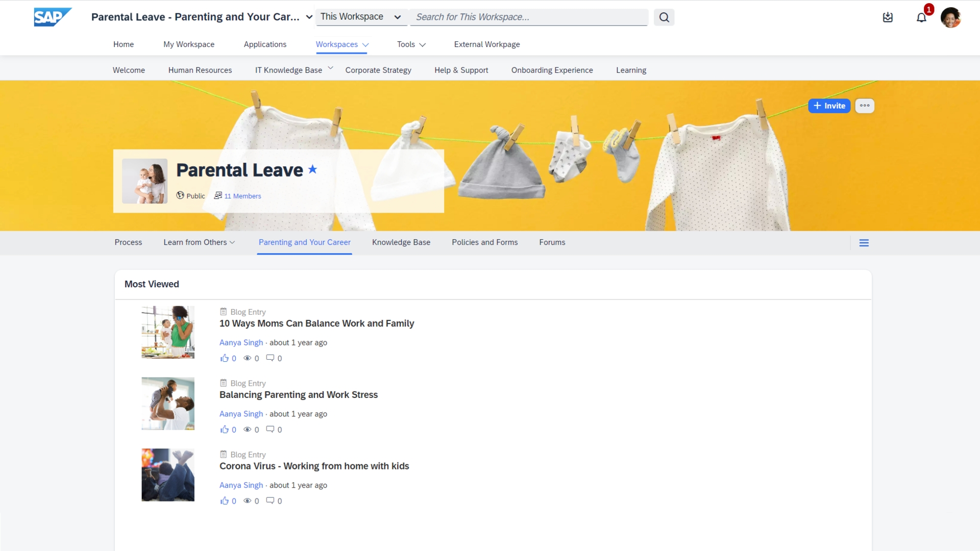Open the download inbox icon
Viewport: 980px width, 551px height.
(888, 17)
